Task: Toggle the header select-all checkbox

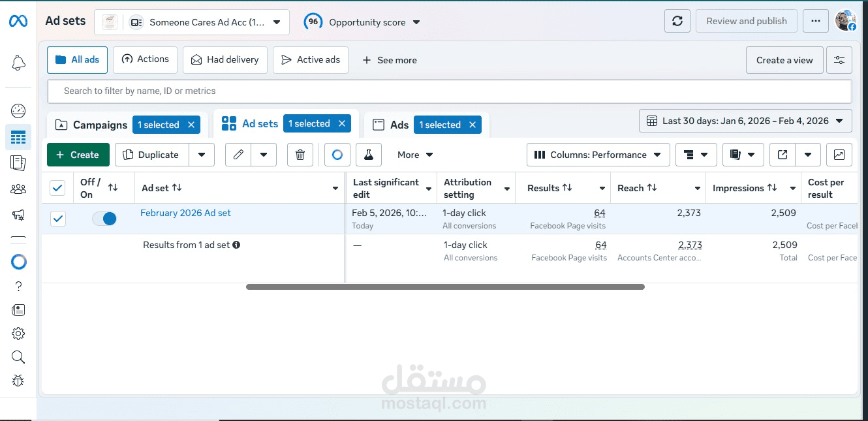Action: point(57,188)
